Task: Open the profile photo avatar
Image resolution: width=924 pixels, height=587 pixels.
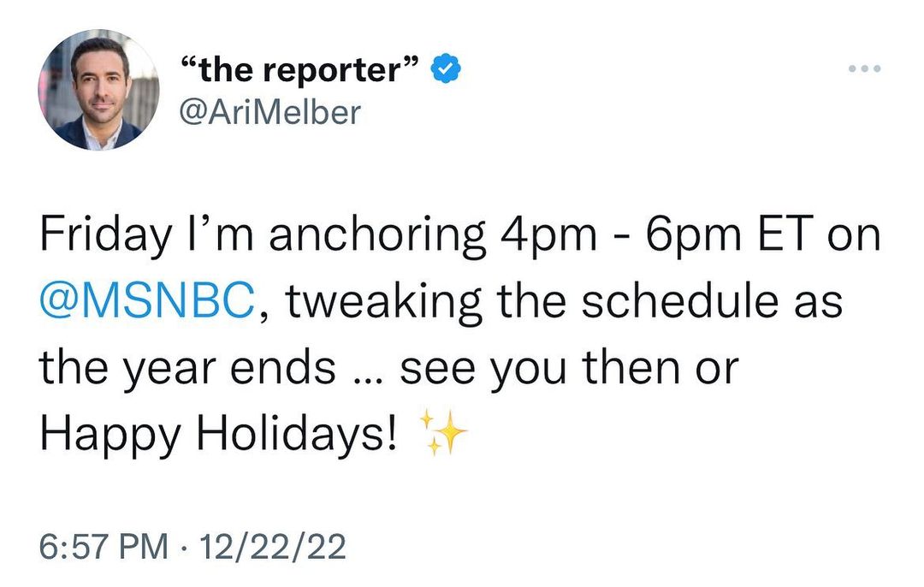Action: point(98,90)
